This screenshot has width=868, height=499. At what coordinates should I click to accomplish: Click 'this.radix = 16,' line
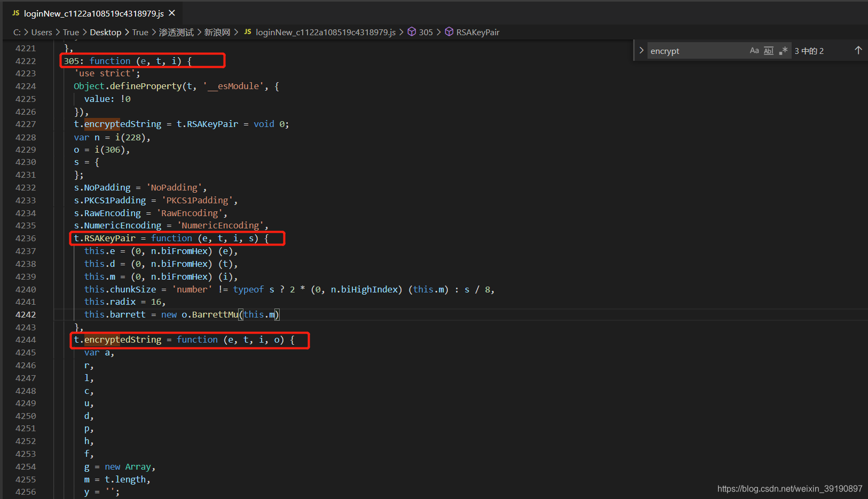125,302
